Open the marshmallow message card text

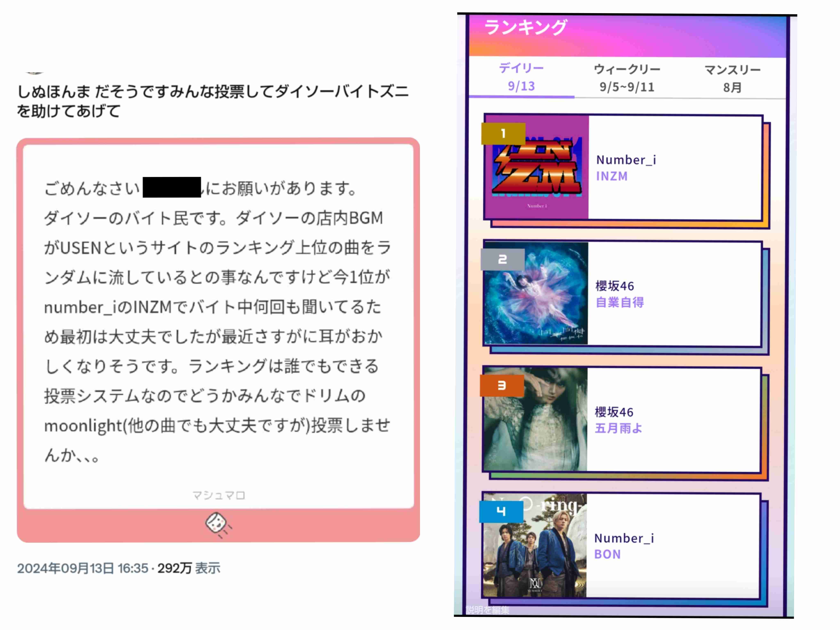[x=218, y=322]
